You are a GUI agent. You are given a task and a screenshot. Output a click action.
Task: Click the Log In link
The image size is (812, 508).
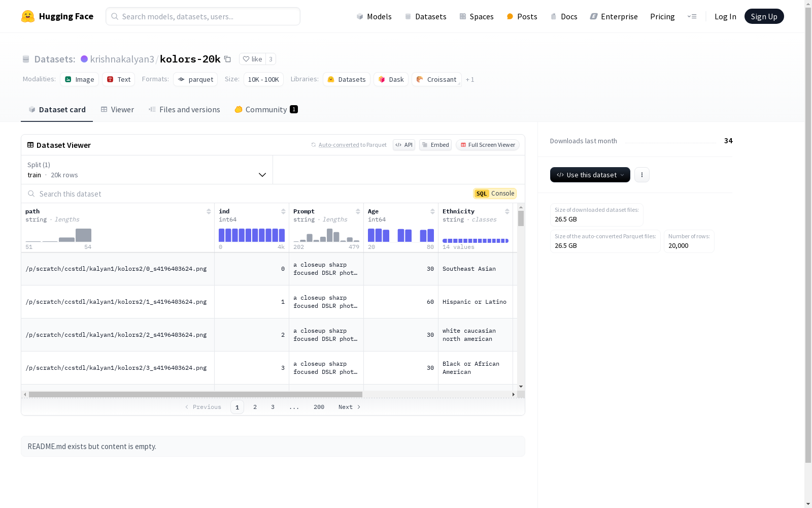pos(725,16)
